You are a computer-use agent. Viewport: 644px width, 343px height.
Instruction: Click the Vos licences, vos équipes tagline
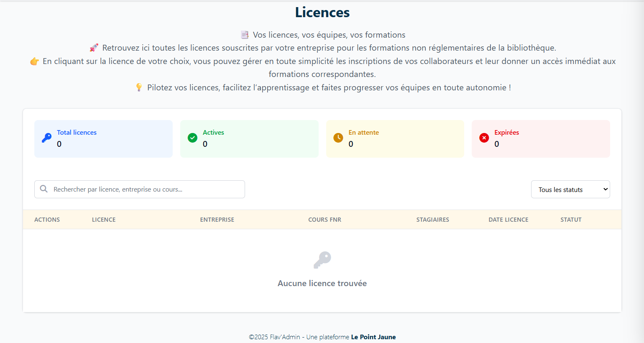click(329, 35)
